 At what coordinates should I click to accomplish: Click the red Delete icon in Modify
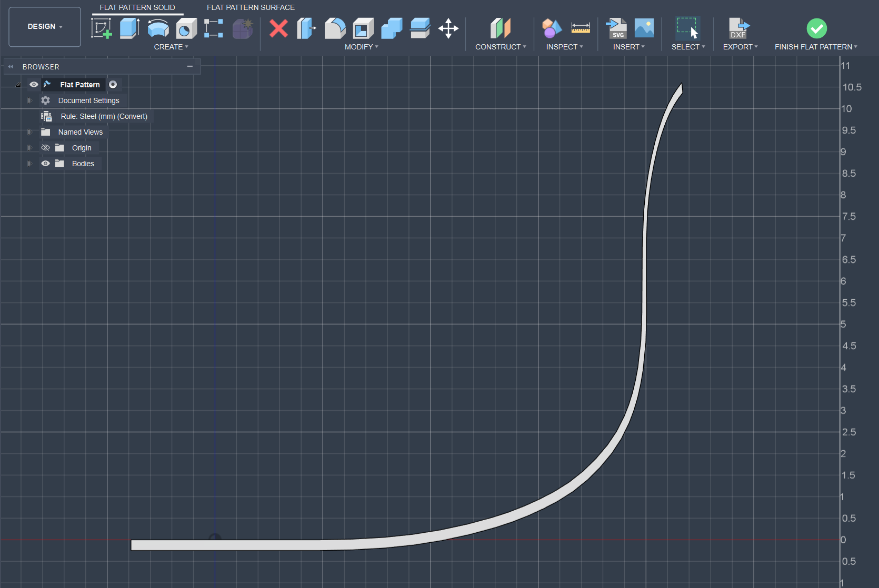(x=278, y=28)
